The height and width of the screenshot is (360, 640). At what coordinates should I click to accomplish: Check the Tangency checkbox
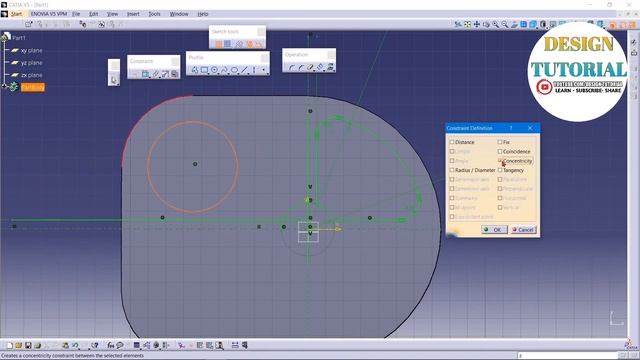tap(500, 170)
